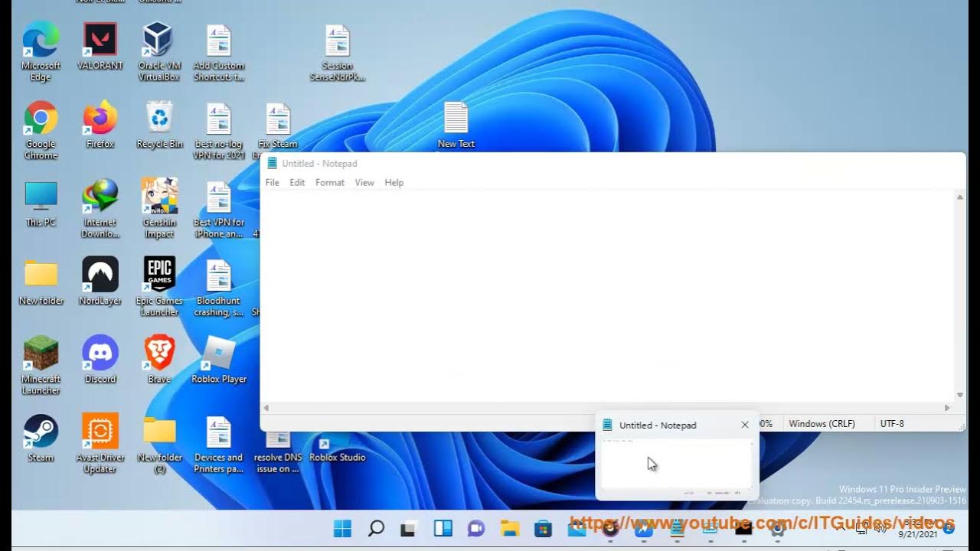Click the Roblox Studio shortcut label
This screenshot has height=551, width=980.
(x=338, y=458)
